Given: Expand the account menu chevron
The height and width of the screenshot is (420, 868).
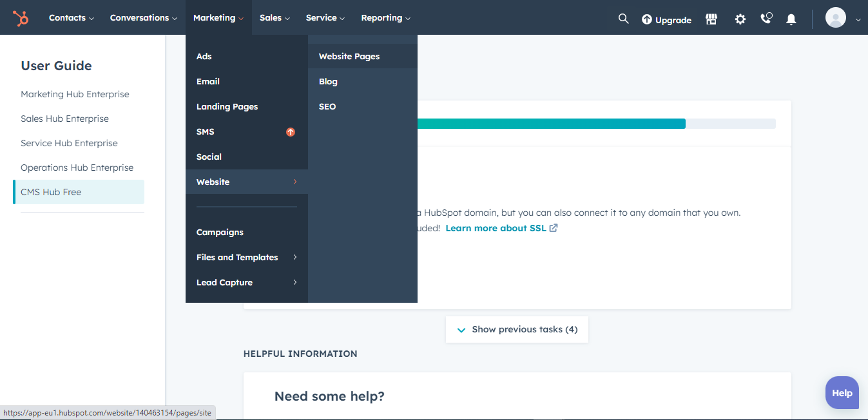Looking at the screenshot, I should pyautogui.click(x=858, y=20).
